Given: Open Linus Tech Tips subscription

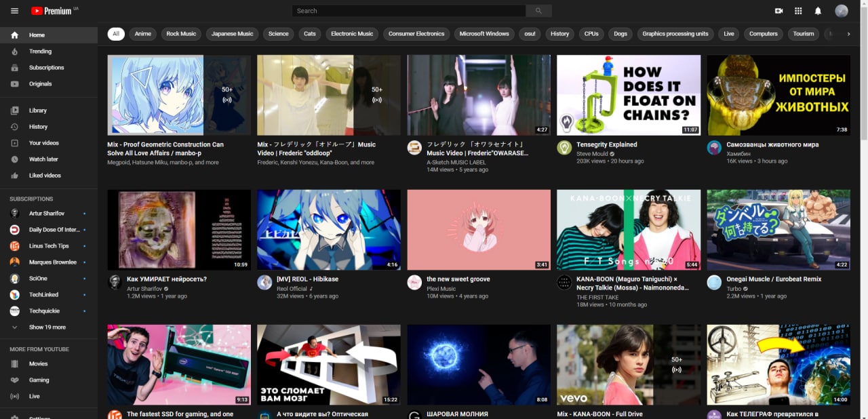Looking at the screenshot, I should pyautogui.click(x=49, y=246).
